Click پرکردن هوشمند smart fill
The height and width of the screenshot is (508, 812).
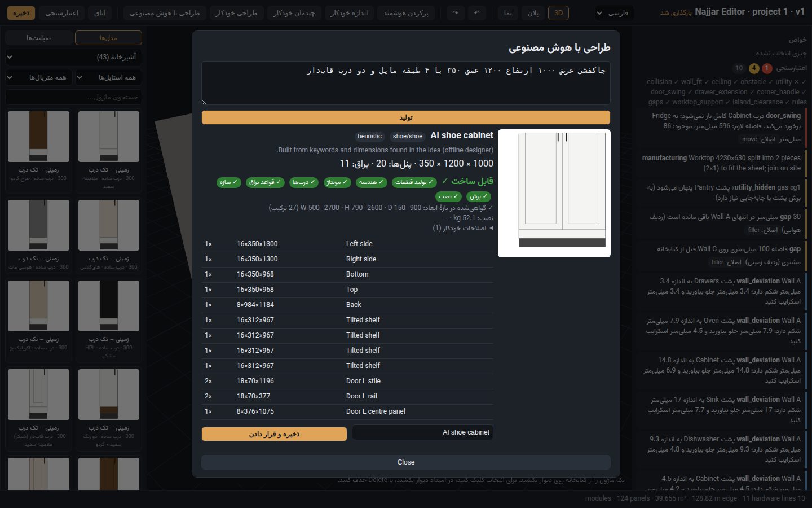coord(406,13)
